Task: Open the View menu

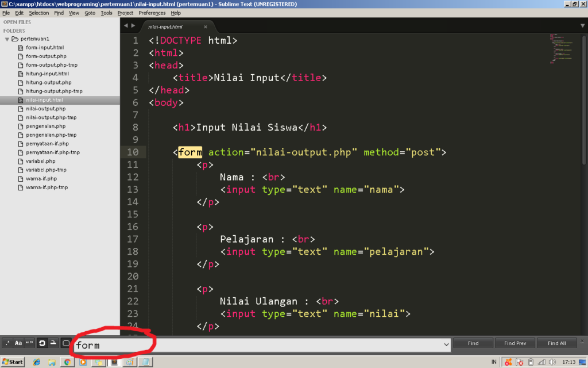Action: pos(74,13)
